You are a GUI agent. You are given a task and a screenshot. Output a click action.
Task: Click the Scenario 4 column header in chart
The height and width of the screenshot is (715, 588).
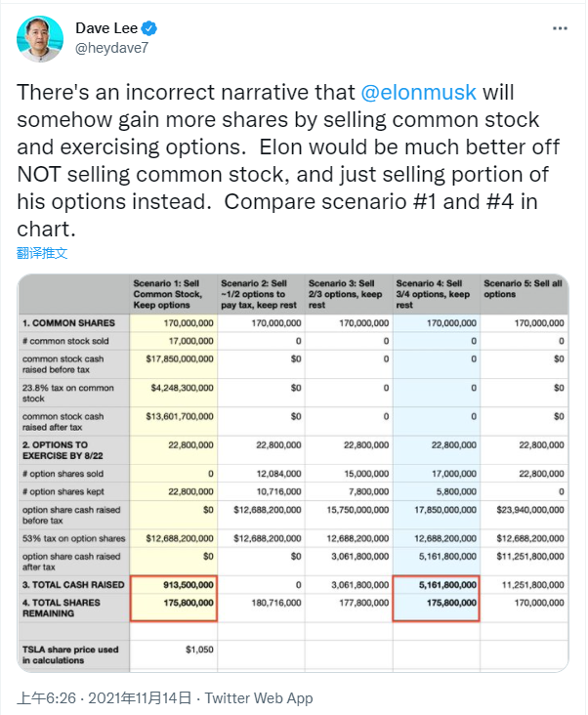(x=436, y=294)
